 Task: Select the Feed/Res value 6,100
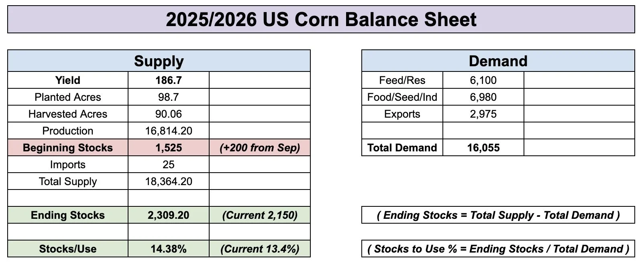coord(483,80)
